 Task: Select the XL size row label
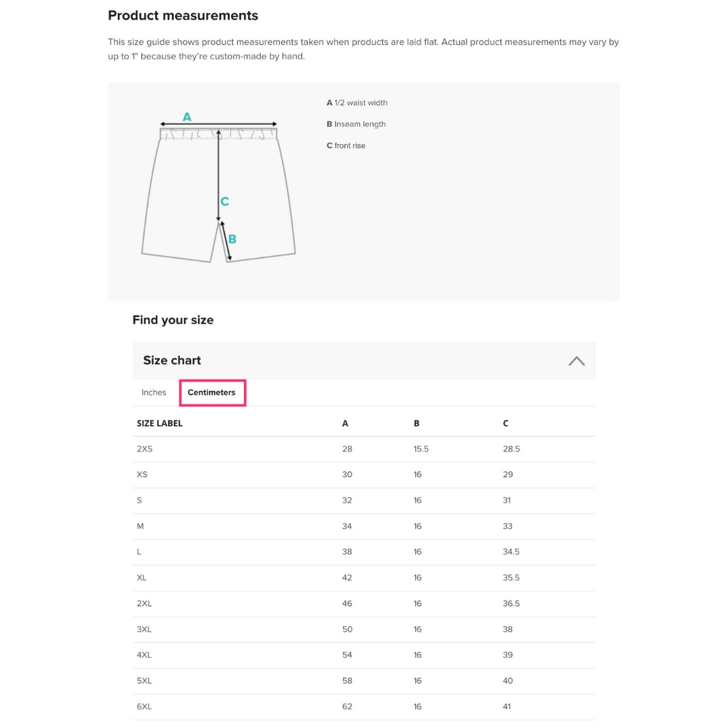pyautogui.click(x=142, y=578)
